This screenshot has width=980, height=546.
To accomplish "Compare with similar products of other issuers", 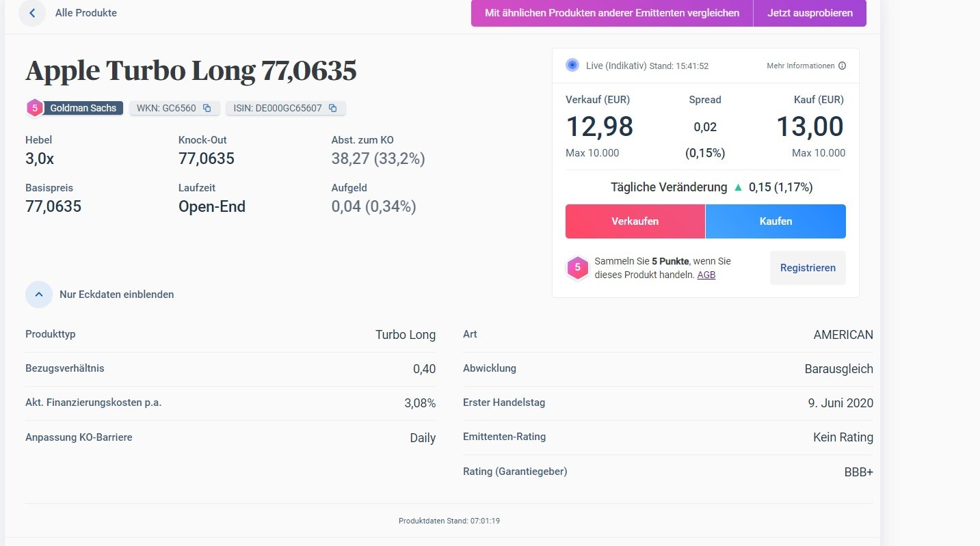I will point(612,13).
